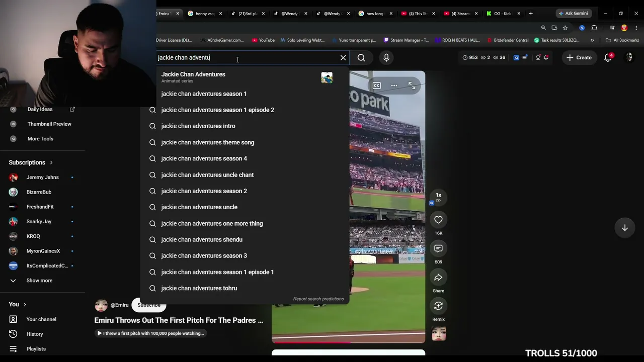The image size is (644, 362).
Task: Share the Short with the arrow icon
Action: coord(438,277)
